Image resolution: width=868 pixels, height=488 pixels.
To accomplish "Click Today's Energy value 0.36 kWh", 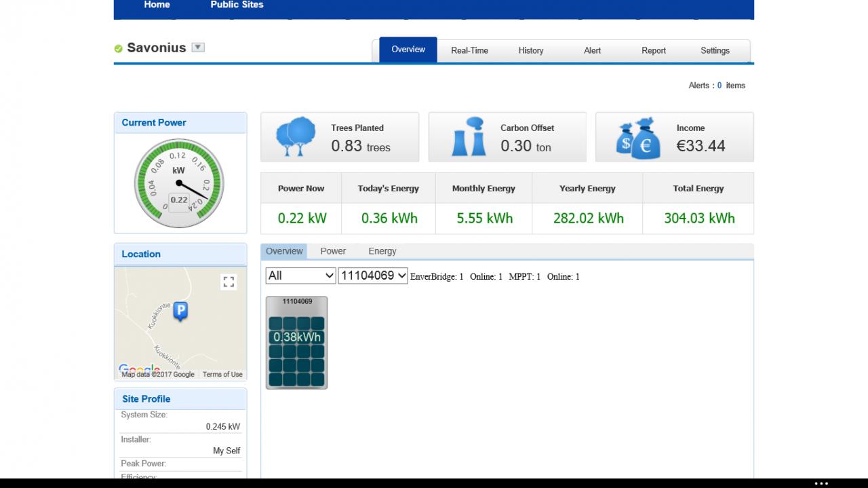I will click(389, 218).
